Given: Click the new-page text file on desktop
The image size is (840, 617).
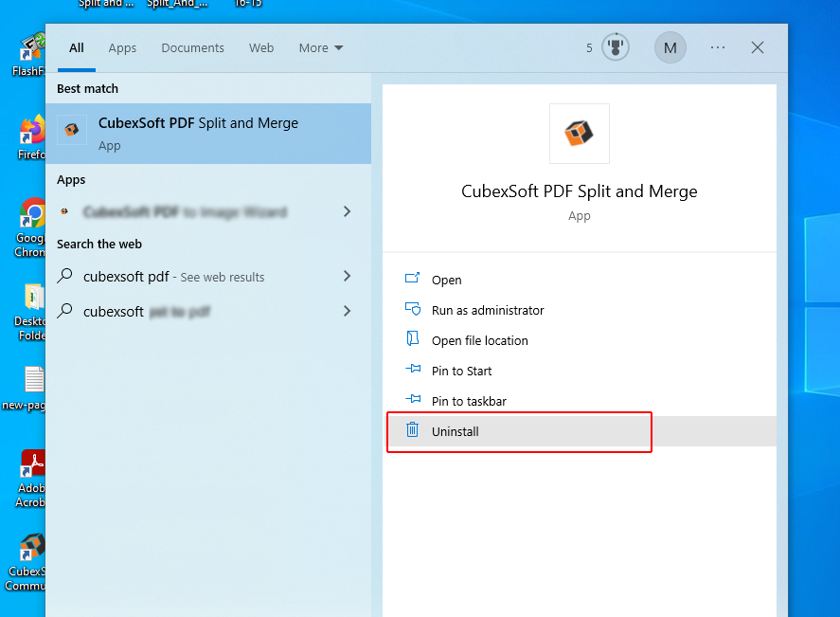Looking at the screenshot, I should [x=25, y=388].
